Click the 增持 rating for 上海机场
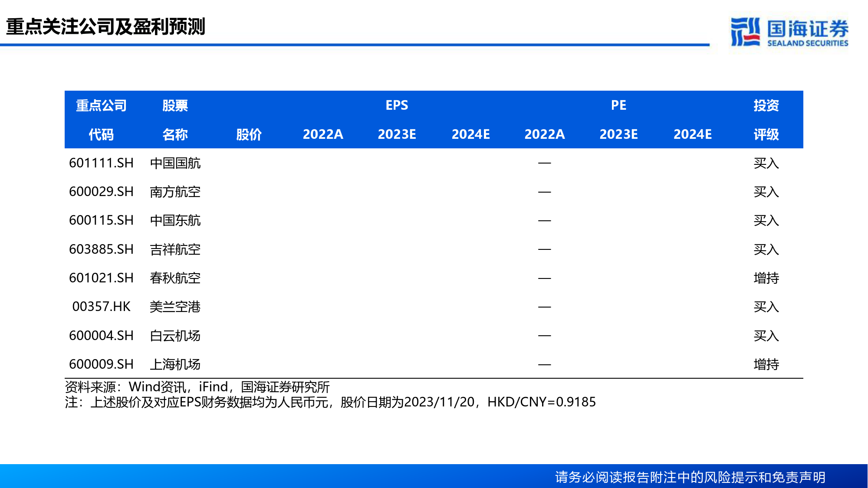The image size is (868, 488). 766,364
